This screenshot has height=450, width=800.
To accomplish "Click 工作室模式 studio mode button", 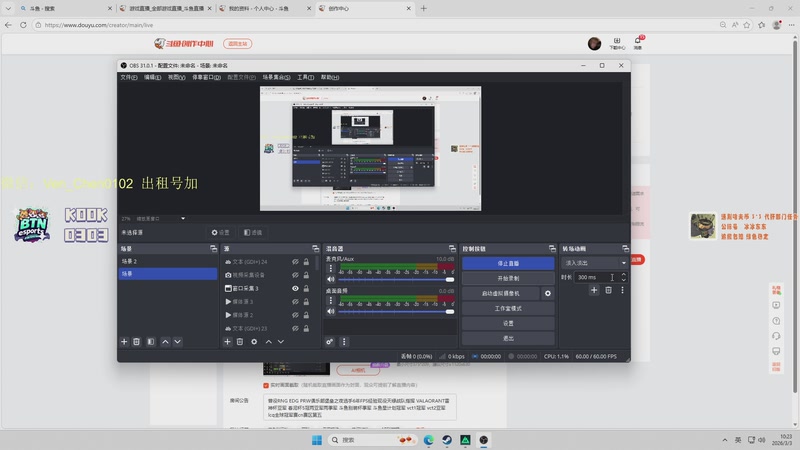I will (508, 308).
